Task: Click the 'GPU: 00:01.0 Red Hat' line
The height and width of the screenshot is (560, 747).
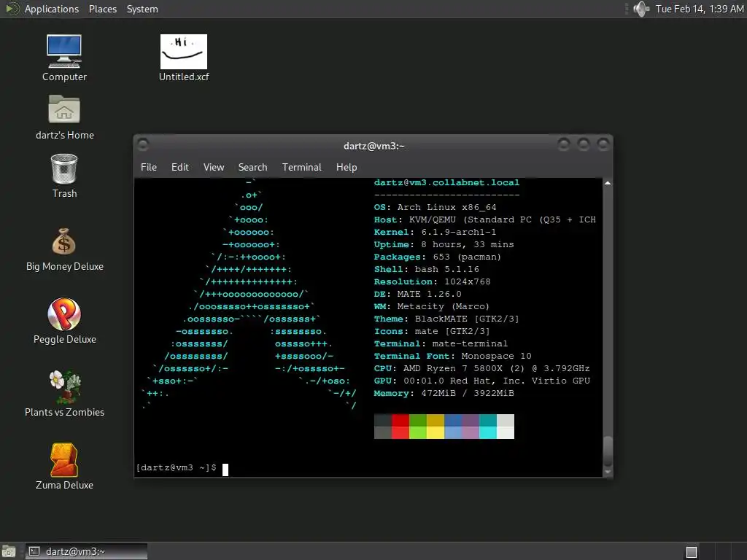Action: click(x=481, y=381)
